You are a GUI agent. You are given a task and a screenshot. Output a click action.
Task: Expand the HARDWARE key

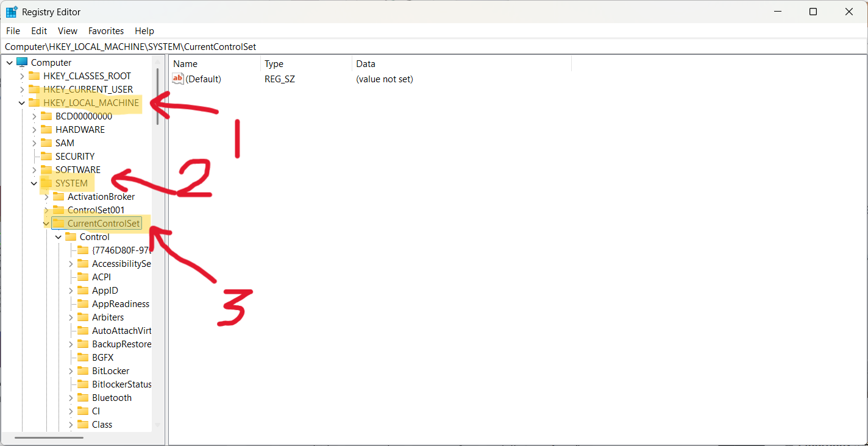(x=34, y=129)
